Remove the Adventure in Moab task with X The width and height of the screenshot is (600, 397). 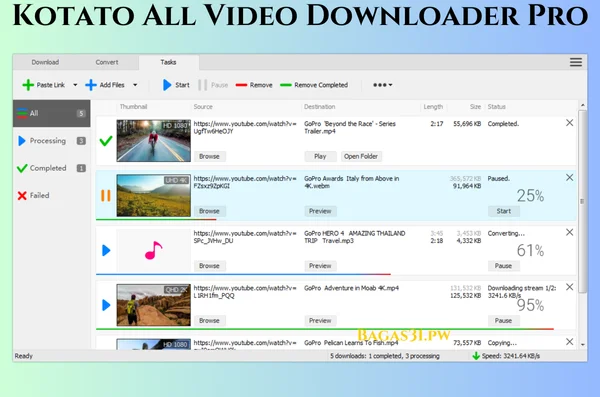(569, 287)
